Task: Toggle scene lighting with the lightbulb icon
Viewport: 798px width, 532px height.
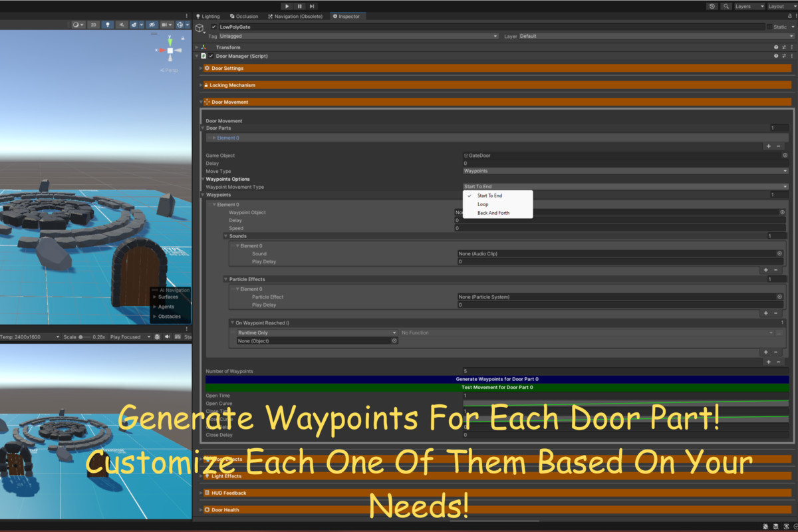Action: click(108, 25)
